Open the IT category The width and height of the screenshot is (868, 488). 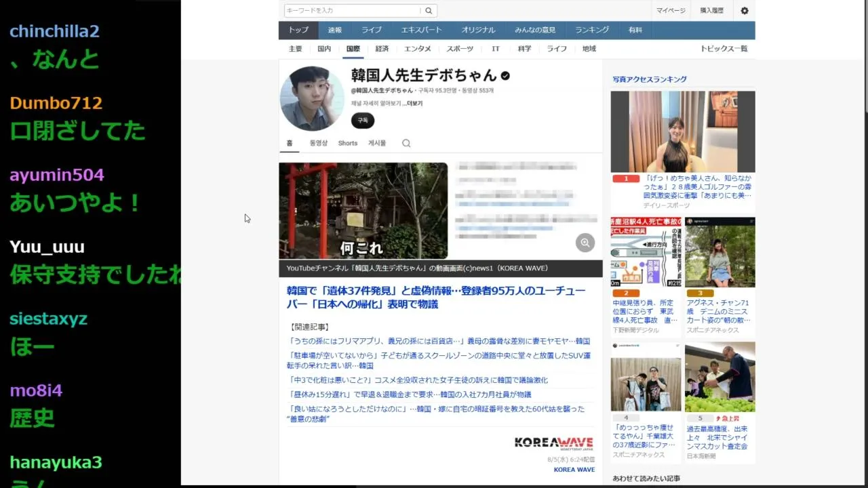click(496, 49)
